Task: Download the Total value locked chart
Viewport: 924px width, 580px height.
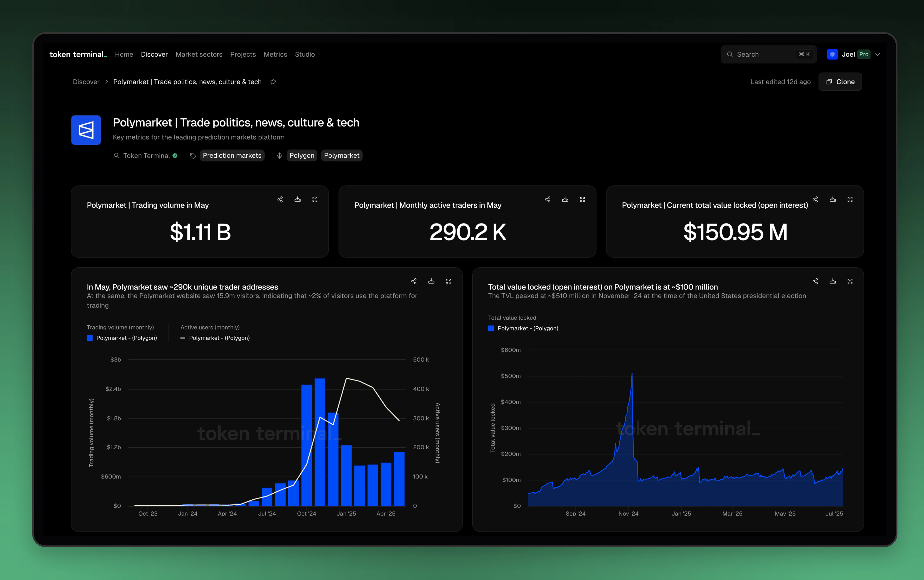Action: pyautogui.click(x=833, y=281)
